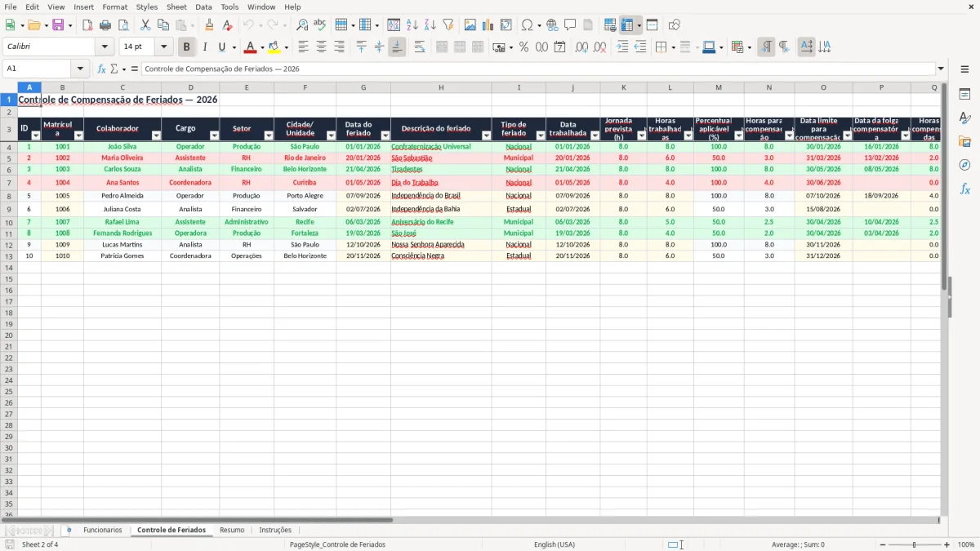Open the Data menu
Viewport: 980px width, 551px height.
[203, 7]
